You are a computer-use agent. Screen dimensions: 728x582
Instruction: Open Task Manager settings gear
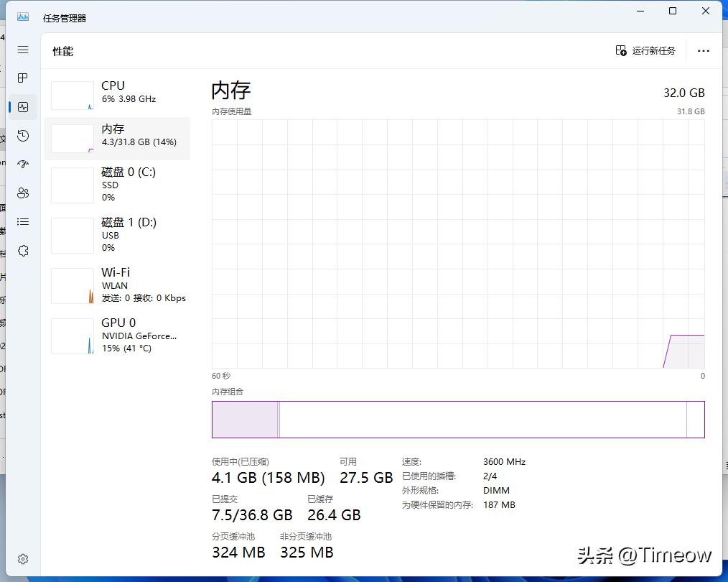(x=22, y=558)
